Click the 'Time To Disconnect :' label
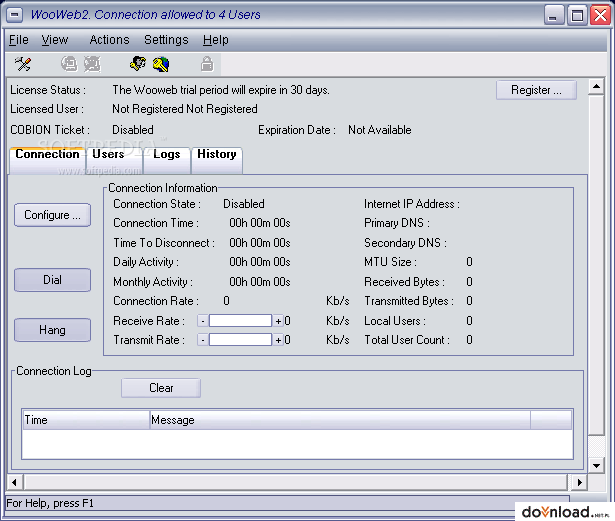The width and height of the screenshot is (615, 521). click(x=164, y=243)
